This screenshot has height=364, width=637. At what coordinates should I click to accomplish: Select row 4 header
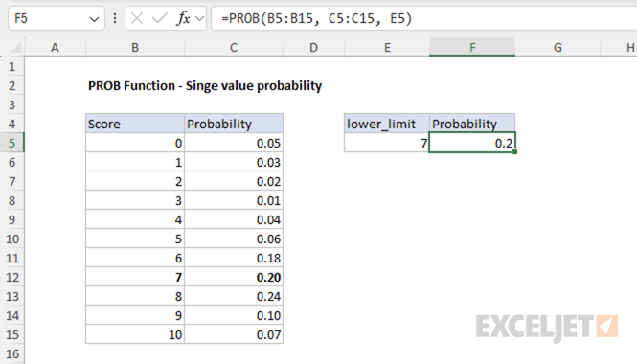click(12, 124)
